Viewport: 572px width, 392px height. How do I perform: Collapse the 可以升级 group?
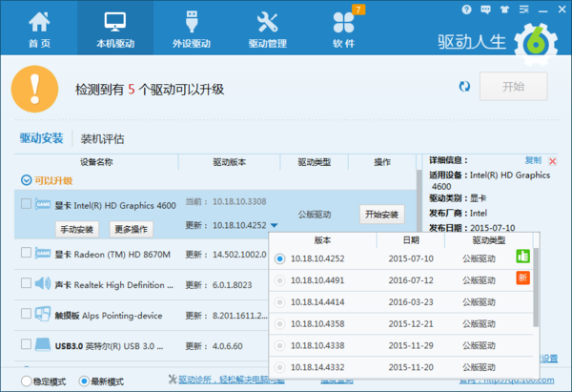(27, 180)
